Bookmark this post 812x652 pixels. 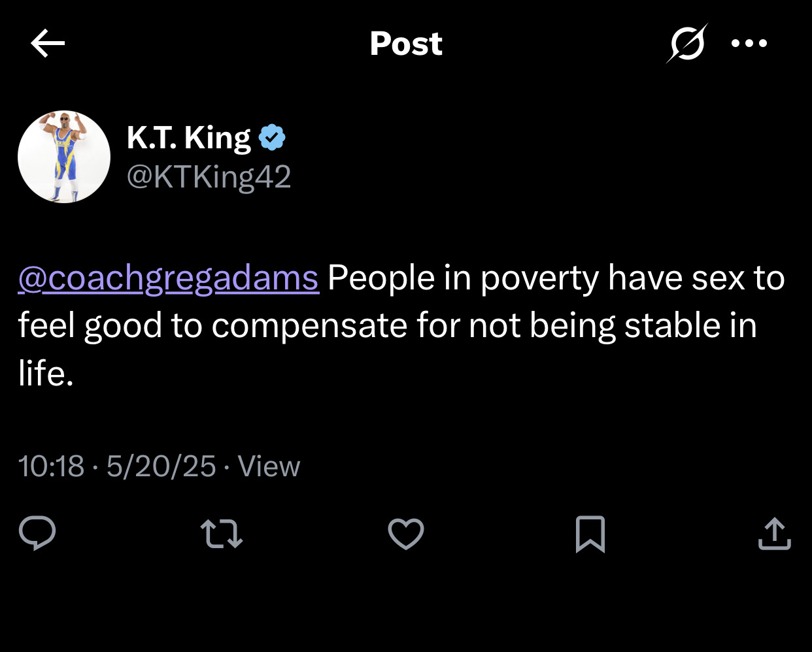pyautogui.click(x=590, y=534)
